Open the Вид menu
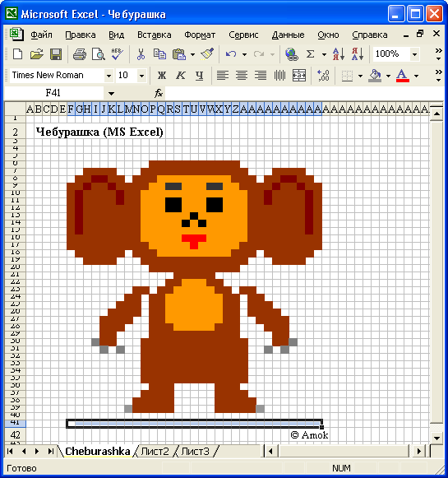448x478 pixels. [x=117, y=35]
